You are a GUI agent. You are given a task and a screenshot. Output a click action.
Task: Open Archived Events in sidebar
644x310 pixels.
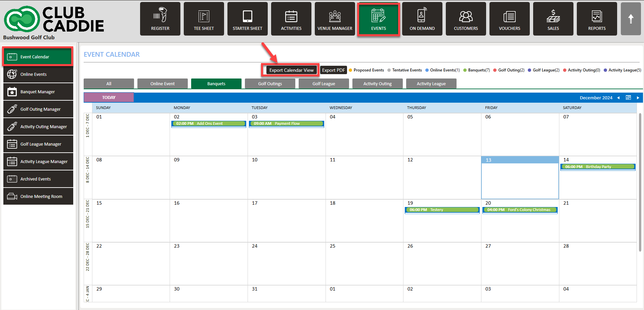pos(38,179)
